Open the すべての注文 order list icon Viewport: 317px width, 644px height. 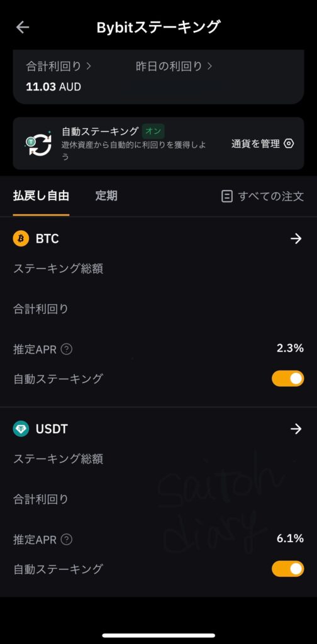[226, 196]
